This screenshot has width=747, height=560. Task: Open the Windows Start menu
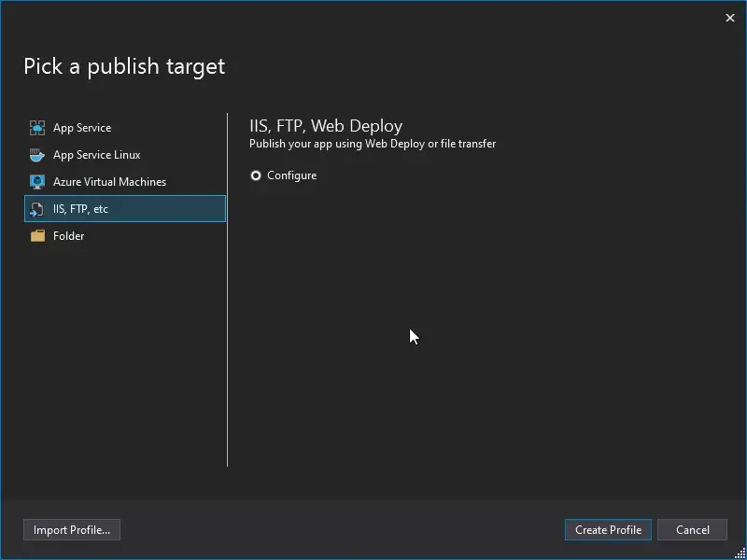(9, 552)
